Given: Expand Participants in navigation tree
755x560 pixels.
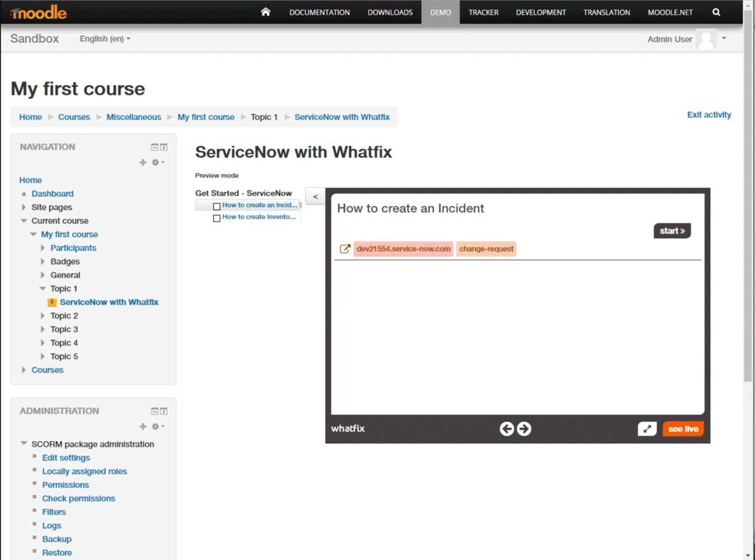Looking at the screenshot, I should (x=42, y=248).
